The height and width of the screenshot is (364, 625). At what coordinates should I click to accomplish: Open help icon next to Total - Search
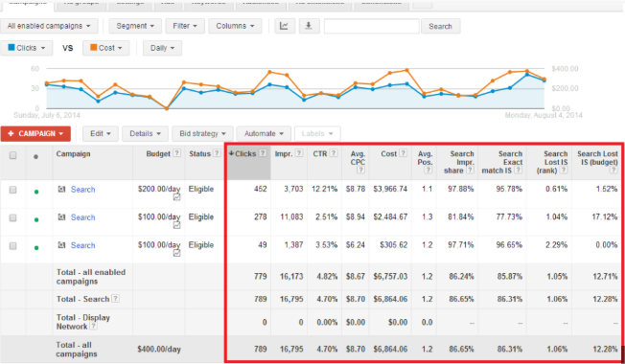pyautogui.click(x=115, y=298)
